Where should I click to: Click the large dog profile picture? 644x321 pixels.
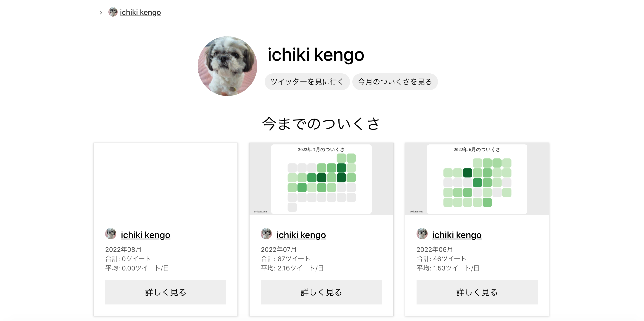[227, 66]
